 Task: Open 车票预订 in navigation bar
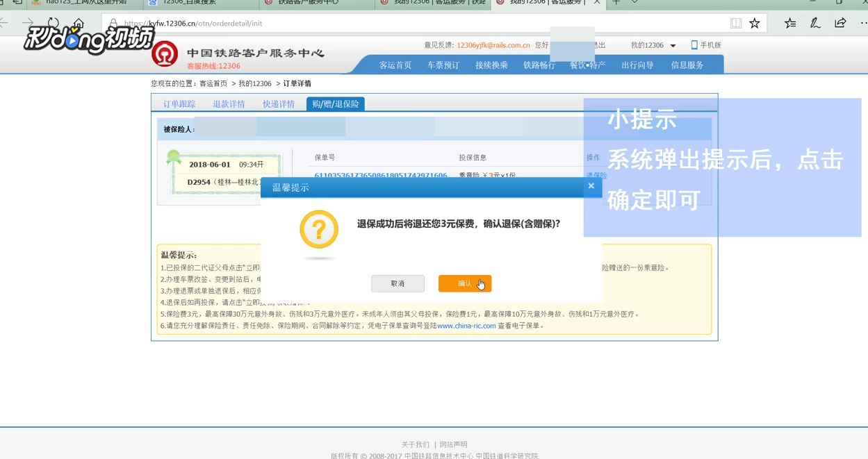443,65
